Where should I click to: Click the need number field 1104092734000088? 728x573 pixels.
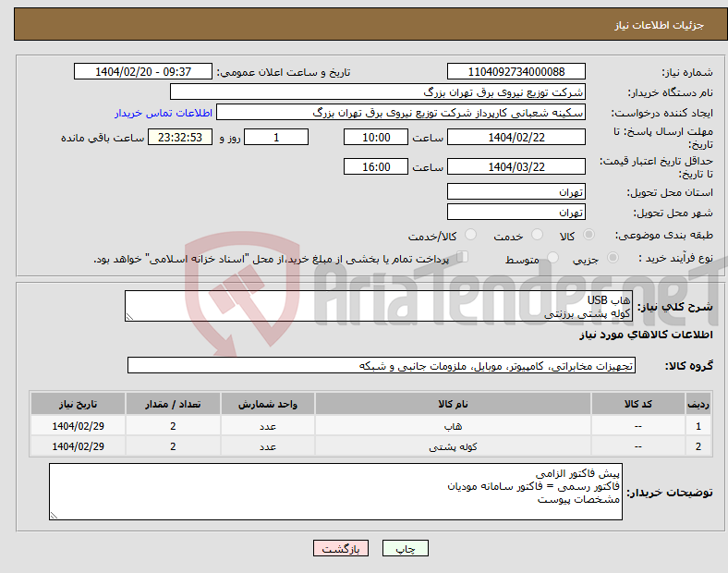coord(516,72)
